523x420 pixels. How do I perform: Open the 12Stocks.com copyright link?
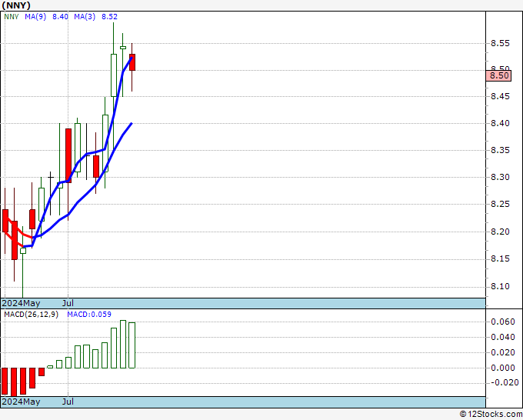click(491, 415)
